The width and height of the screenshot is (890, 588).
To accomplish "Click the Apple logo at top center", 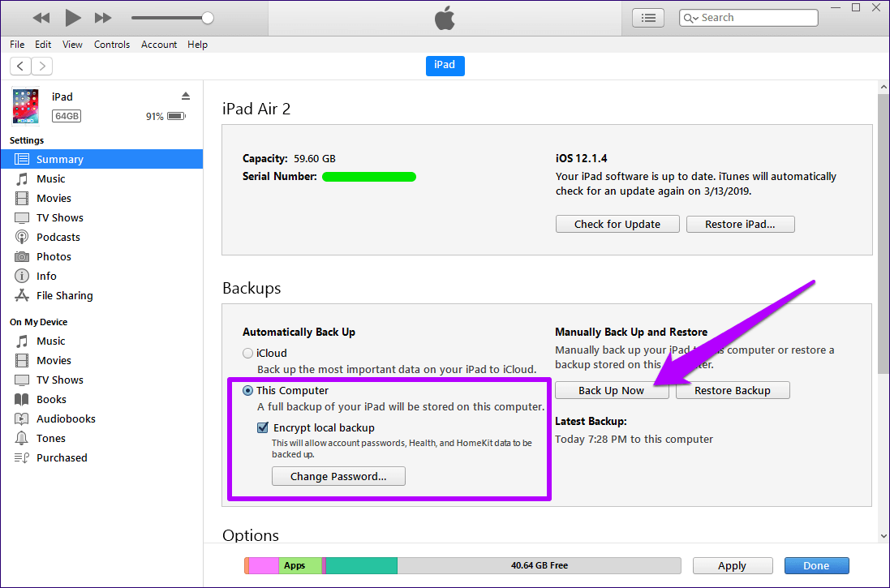I will (x=445, y=18).
